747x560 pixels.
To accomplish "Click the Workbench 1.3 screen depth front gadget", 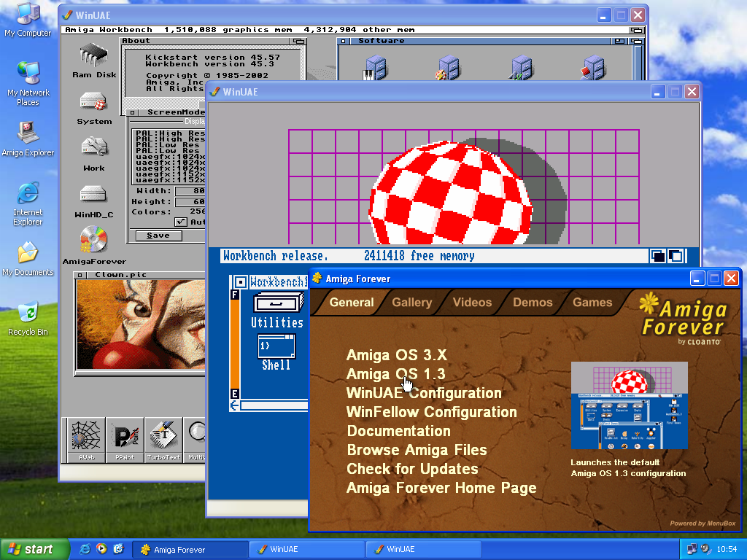I will click(676, 256).
